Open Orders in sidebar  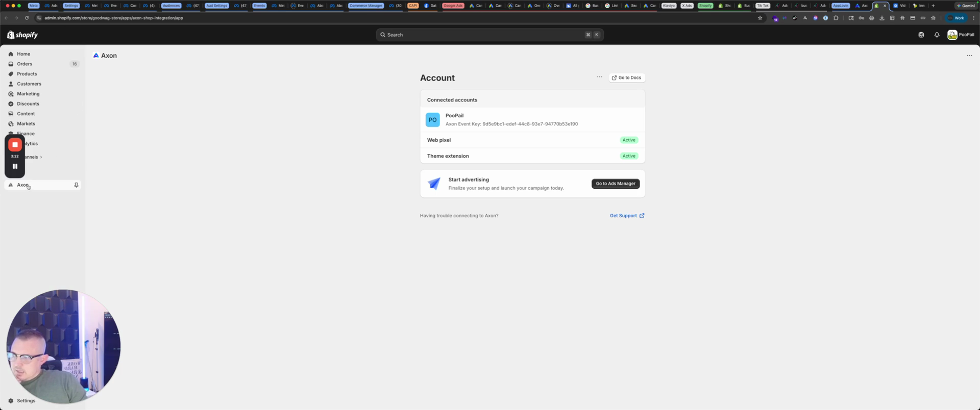point(24,64)
